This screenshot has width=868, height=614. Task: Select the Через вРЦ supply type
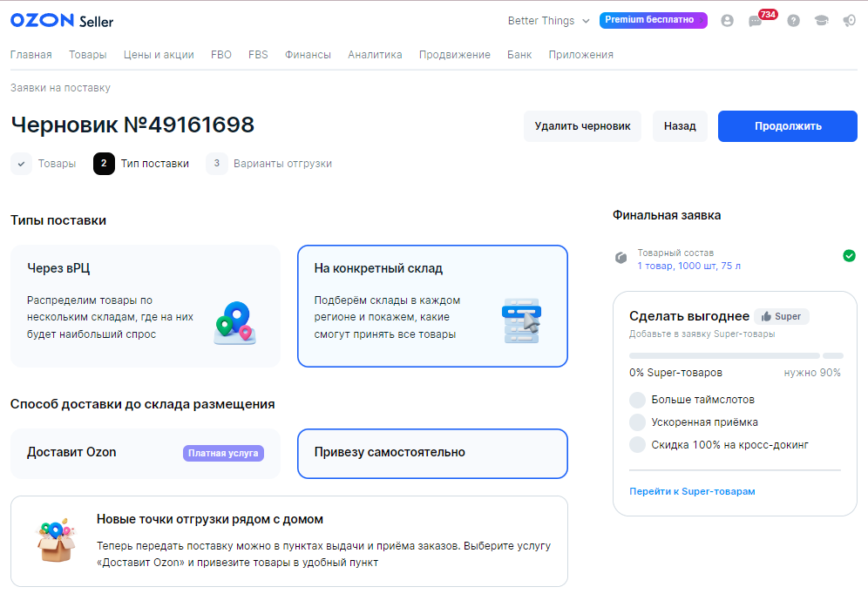click(x=146, y=306)
